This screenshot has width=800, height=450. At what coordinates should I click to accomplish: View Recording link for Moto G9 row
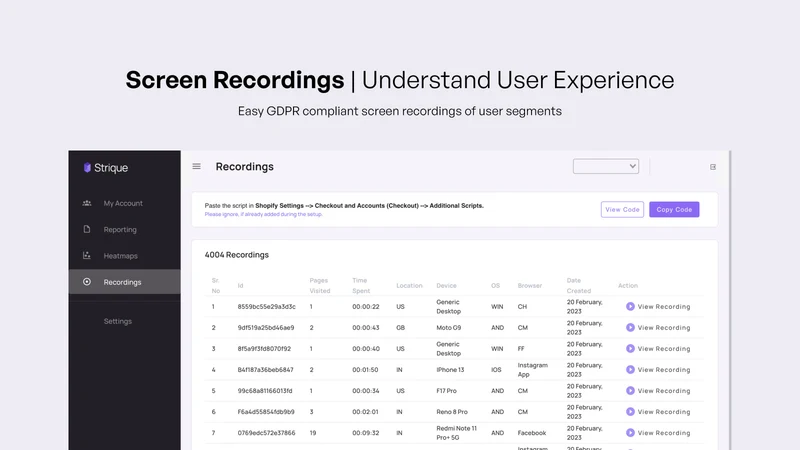[x=664, y=328]
